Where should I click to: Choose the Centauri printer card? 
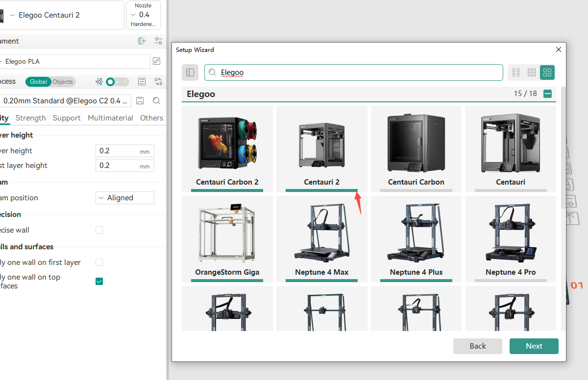511,149
